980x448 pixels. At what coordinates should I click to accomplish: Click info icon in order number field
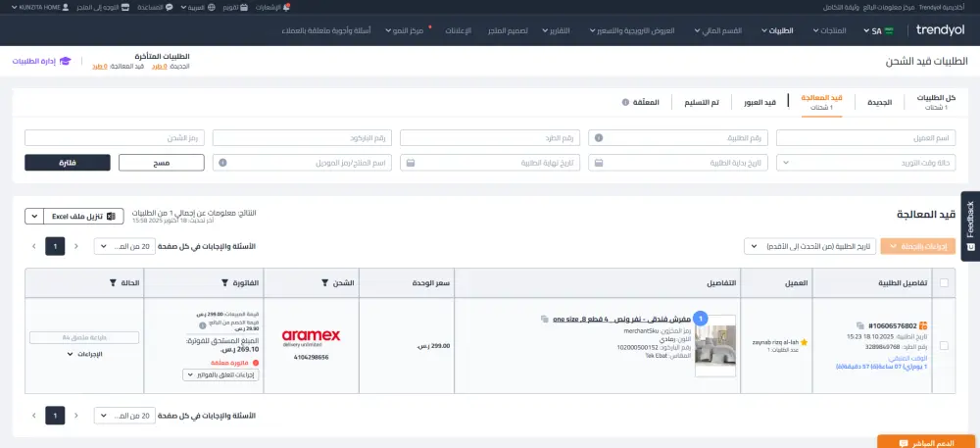[x=598, y=138]
